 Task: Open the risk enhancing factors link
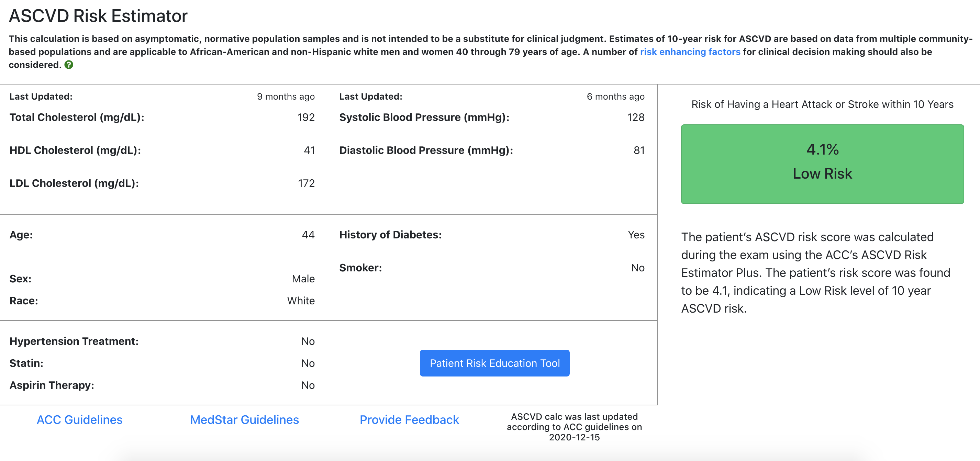tap(690, 52)
